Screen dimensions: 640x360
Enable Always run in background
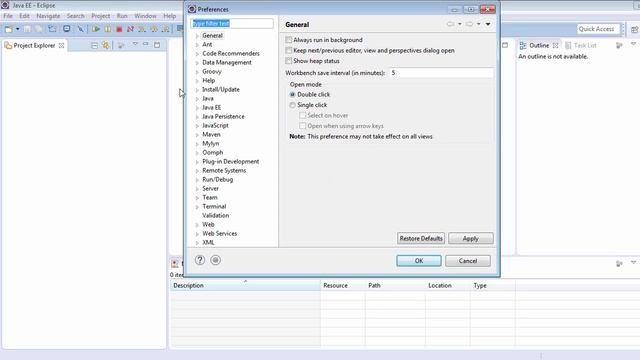tap(289, 40)
